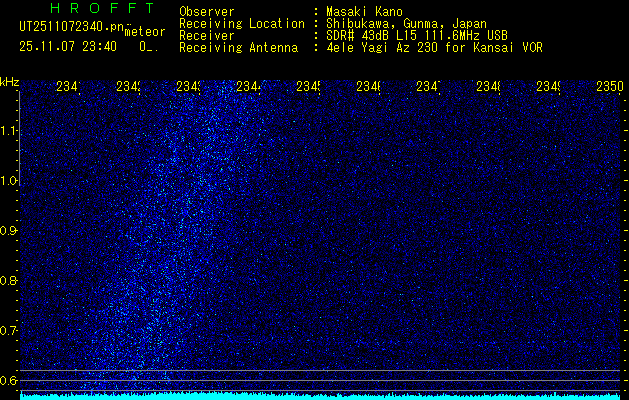Click the 'Observer' field label
The width and height of the screenshot is (629, 400).
(207, 11)
